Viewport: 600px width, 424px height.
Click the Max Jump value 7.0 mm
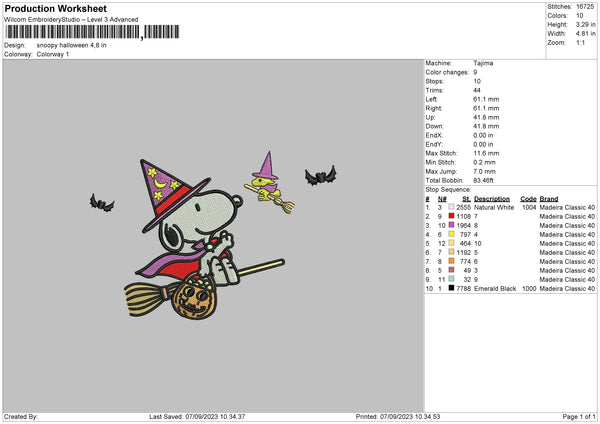484,171
